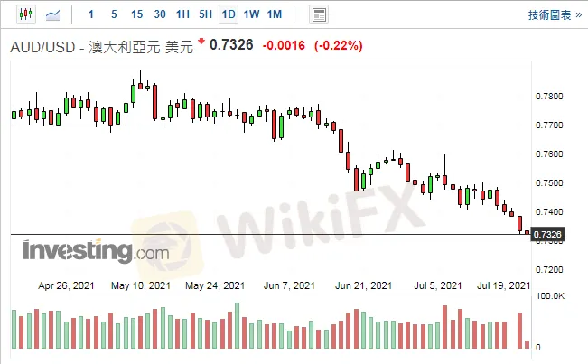Select the 5 minute timeframe
Viewport: 588px width, 364px height.
[x=114, y=14]
